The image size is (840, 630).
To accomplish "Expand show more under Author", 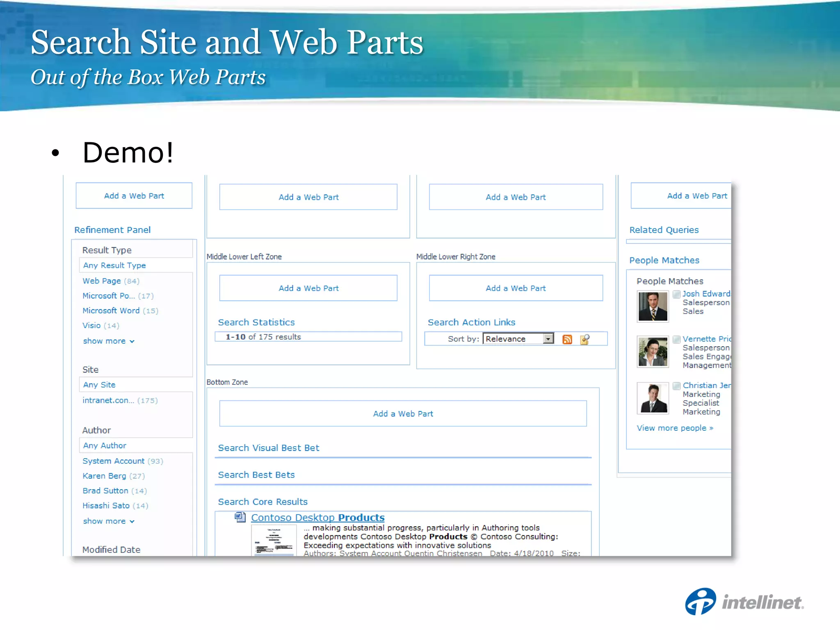I will pyautogui.click(x=109, y=521).
